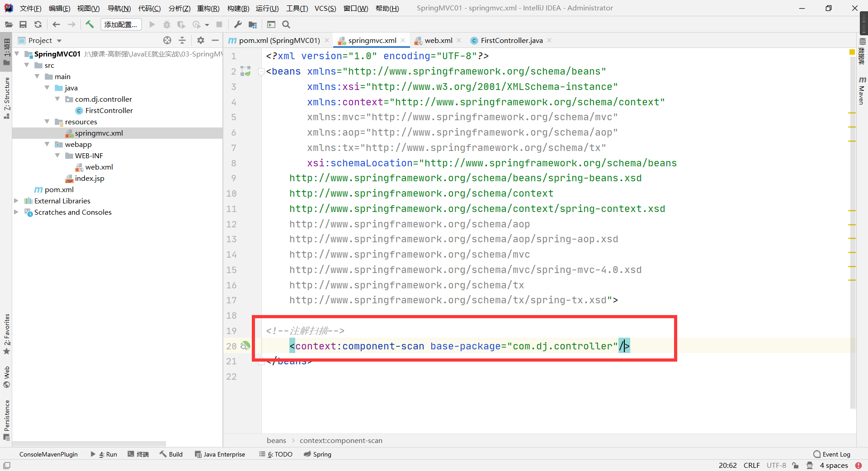868x471 pixels.
Task: Click the 添加配置... button
Action: pos(121,24)
